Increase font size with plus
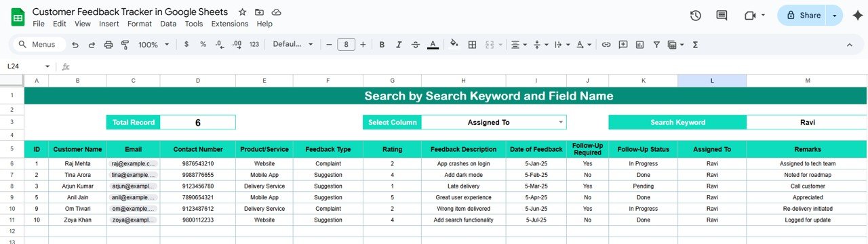This screenshot has height=244, width=868. coord(363,45)
